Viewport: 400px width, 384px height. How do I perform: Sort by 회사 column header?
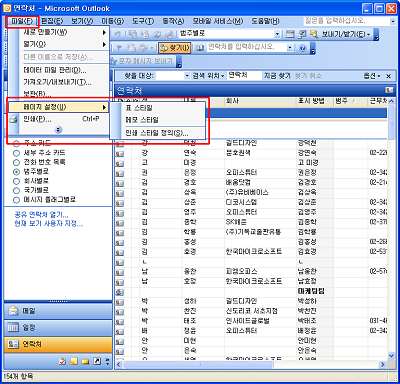[260, 100]
